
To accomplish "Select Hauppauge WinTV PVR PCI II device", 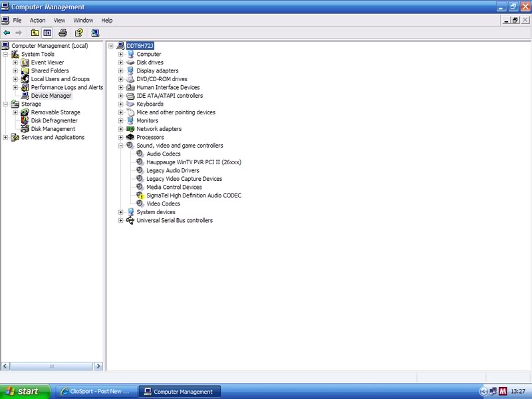I will tap(194, 162).
